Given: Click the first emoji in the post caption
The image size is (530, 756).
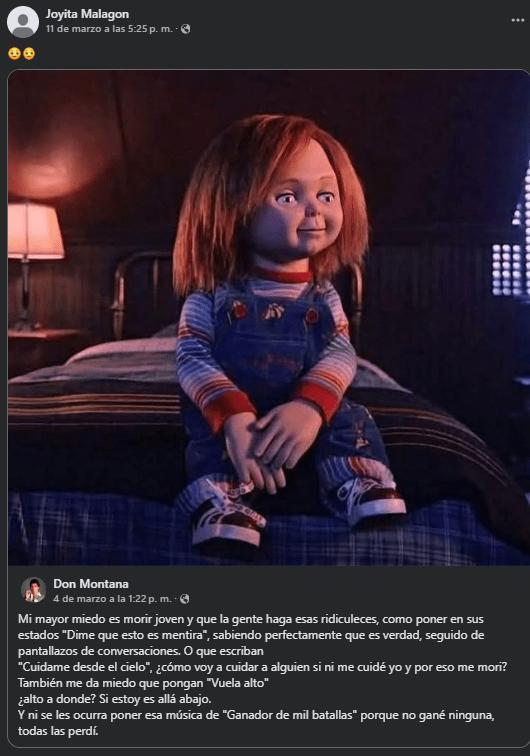Looking at the screenshot, I should pos(14,53).
